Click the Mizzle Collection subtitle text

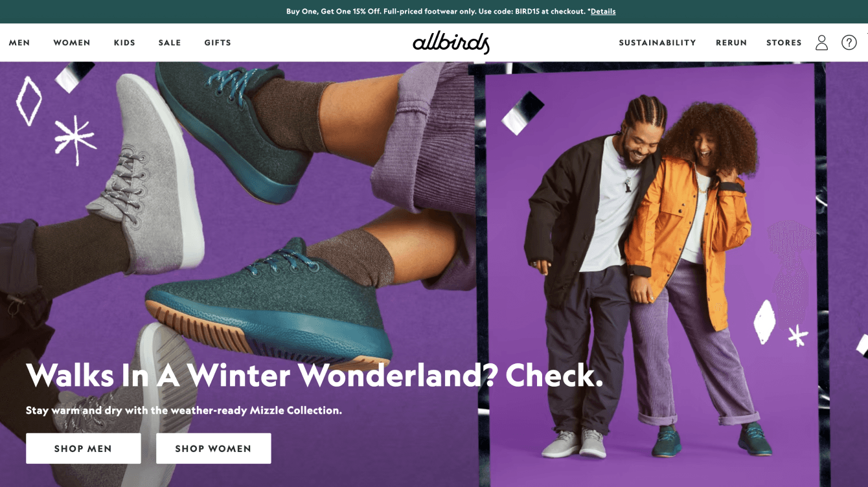coord(184,411)
